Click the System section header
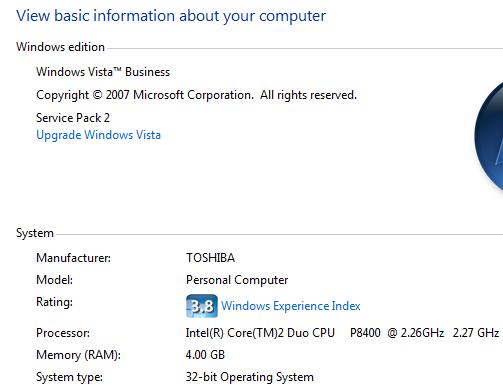 [x=35, y=233]
